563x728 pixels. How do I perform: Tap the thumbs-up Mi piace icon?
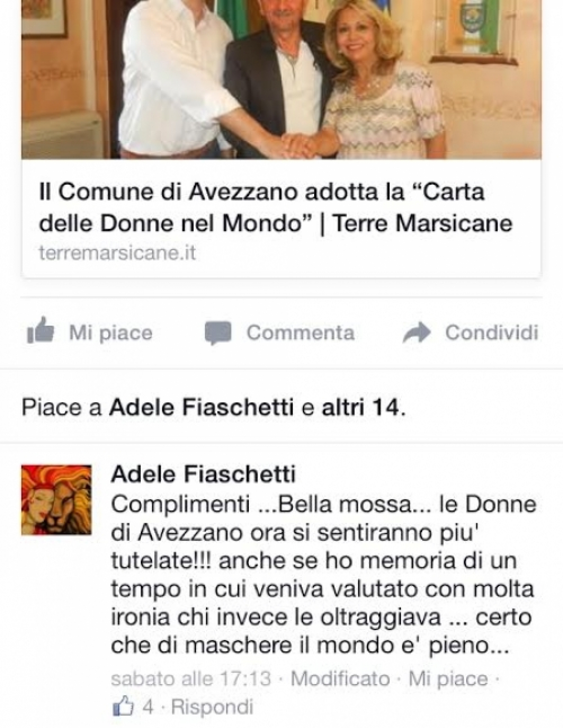(x=41, y=331)
